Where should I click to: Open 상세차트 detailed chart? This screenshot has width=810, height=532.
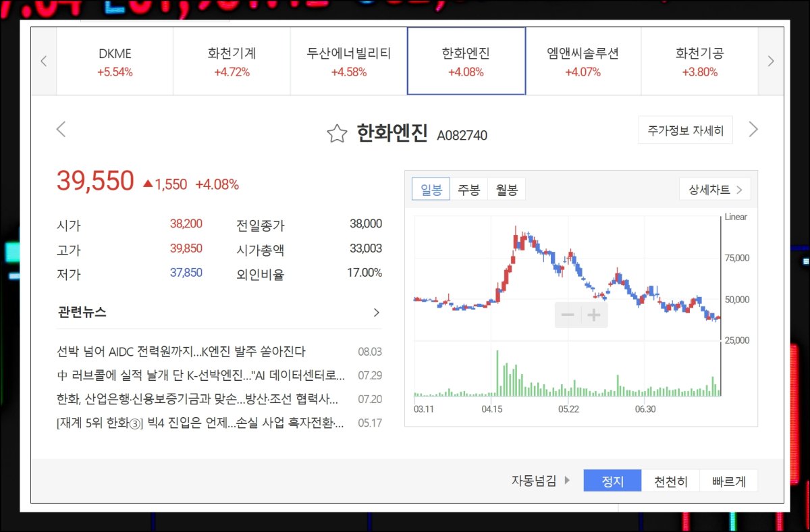coord(715,190)
